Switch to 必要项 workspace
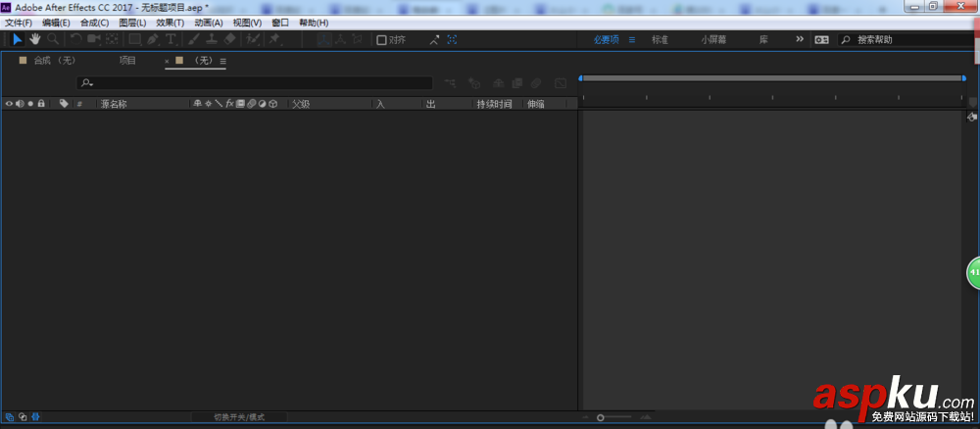 click(x=607, y=39)
